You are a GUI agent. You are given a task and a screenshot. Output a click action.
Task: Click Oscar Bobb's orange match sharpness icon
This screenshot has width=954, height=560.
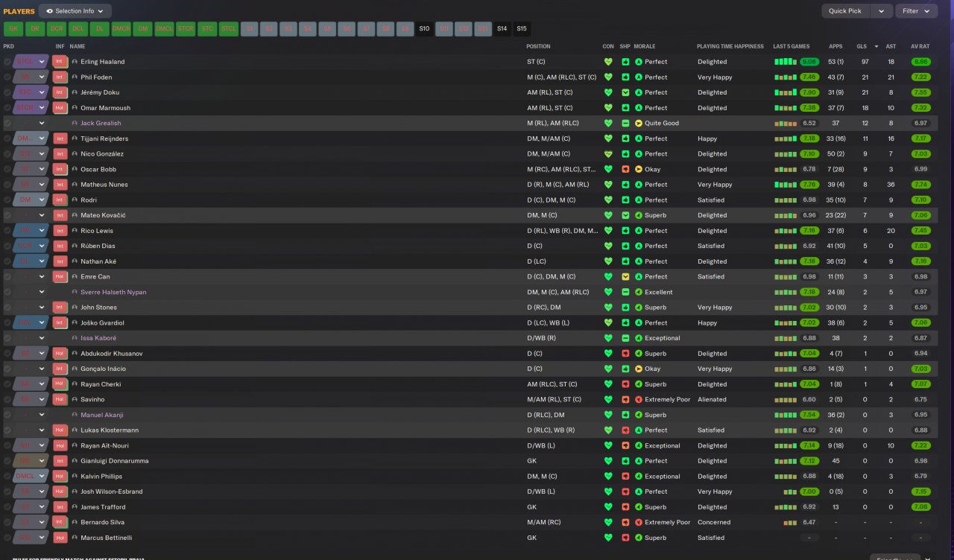click(x=626, y=169)
